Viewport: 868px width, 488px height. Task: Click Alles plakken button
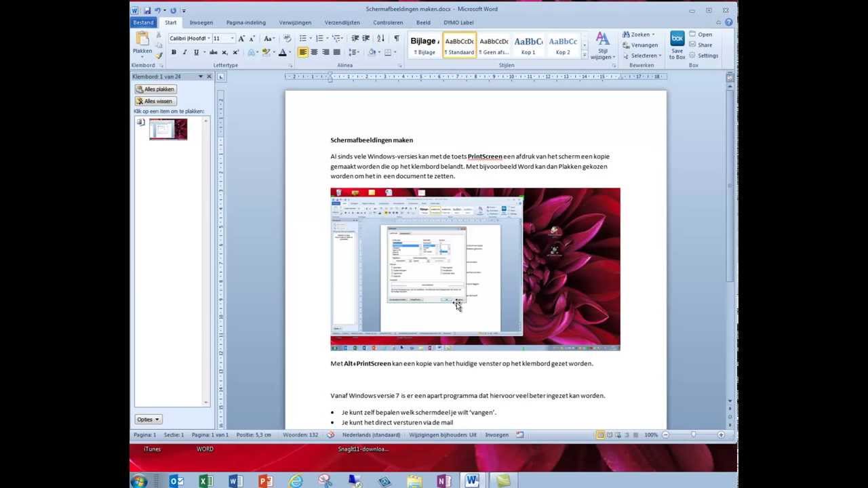coord(155,89)
